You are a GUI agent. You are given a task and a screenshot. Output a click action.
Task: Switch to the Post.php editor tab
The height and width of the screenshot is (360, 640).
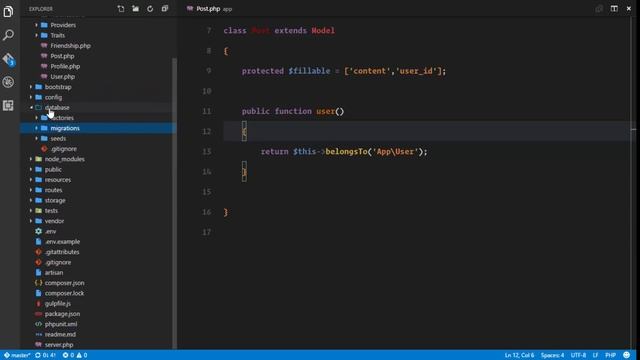point(209,9)
